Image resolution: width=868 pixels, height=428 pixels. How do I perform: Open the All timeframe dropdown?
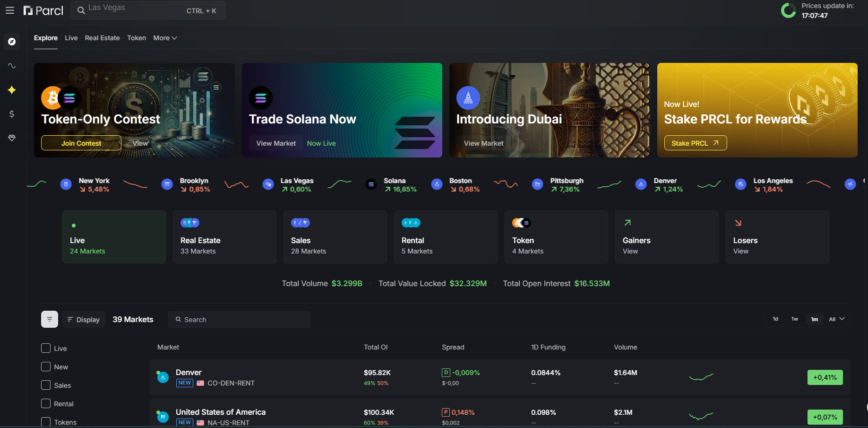click(837, 319)
